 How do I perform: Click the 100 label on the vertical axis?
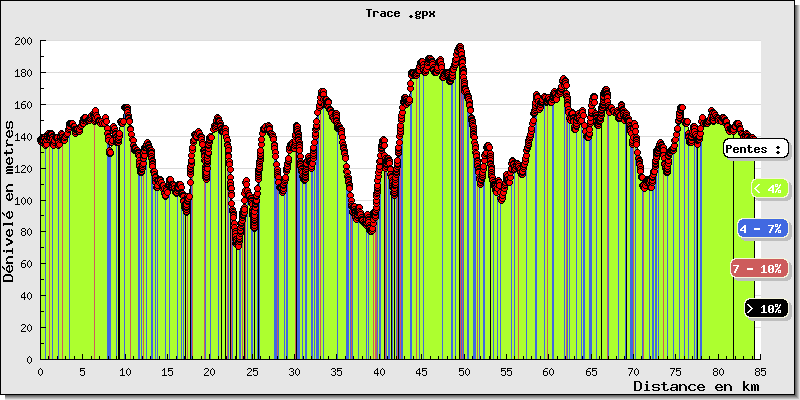click(x=23, y=201)
